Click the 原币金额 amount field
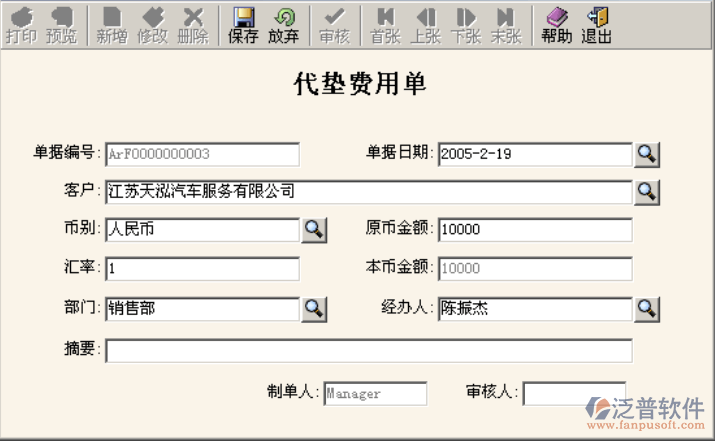The height and width of the screenshot is (441, 715). click(x=534, y=230)
